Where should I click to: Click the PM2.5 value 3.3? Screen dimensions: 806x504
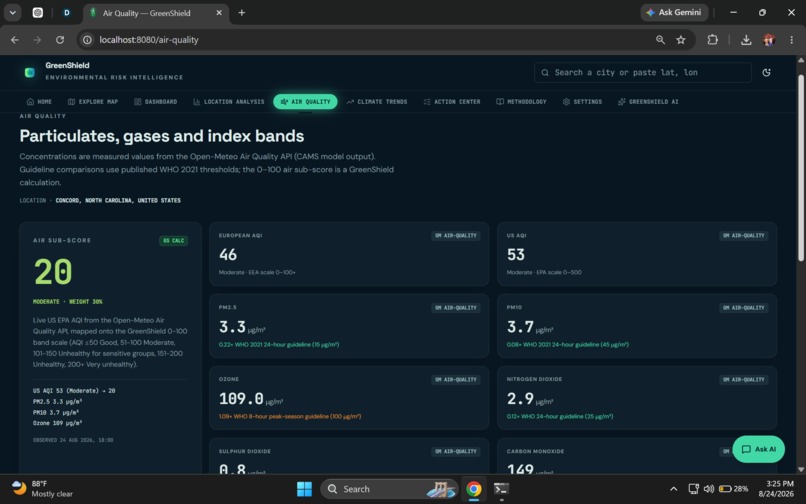click(x=232, y=327)
